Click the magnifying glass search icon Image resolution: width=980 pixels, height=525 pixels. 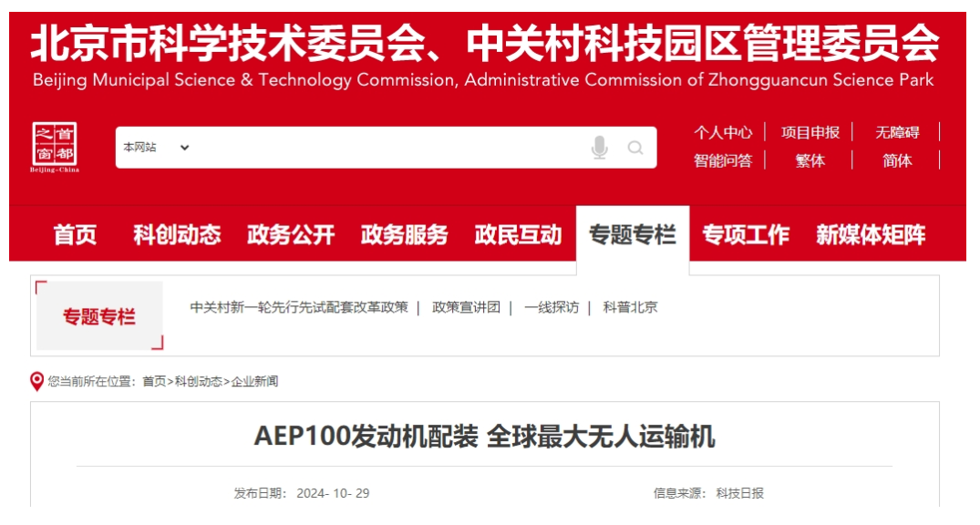pyautogui.click(x=635, y=148)
